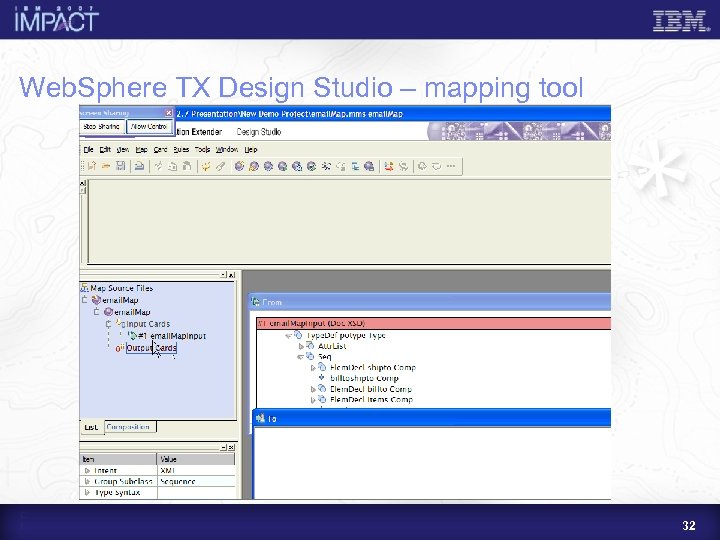Click the red arrows toolbar icon
Image resolution: width=720 pixels, height=540 pixels.
pos(388,166)
